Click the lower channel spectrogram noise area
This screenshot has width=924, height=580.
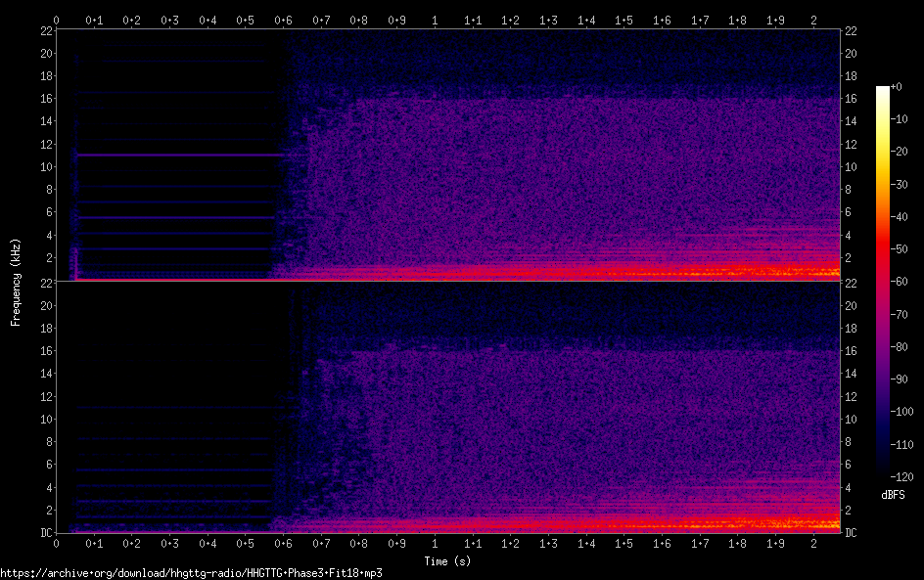point(587,430)
